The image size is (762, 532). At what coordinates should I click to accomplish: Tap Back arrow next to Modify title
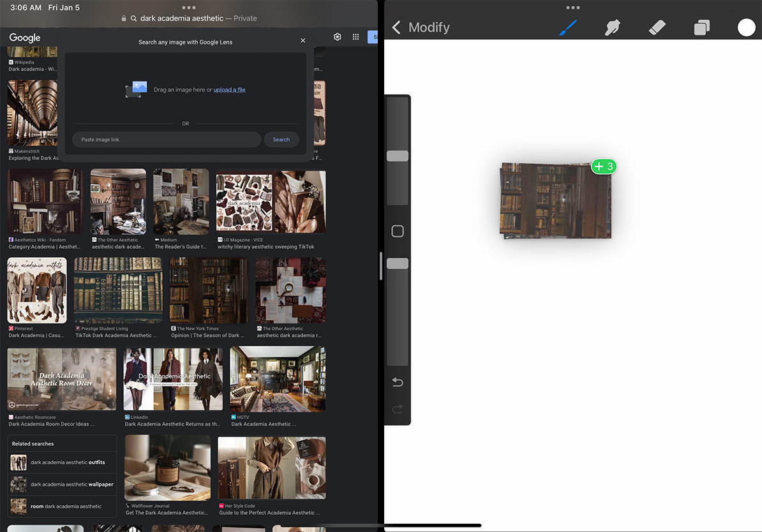pyautogui.click(x=396, y=27)
